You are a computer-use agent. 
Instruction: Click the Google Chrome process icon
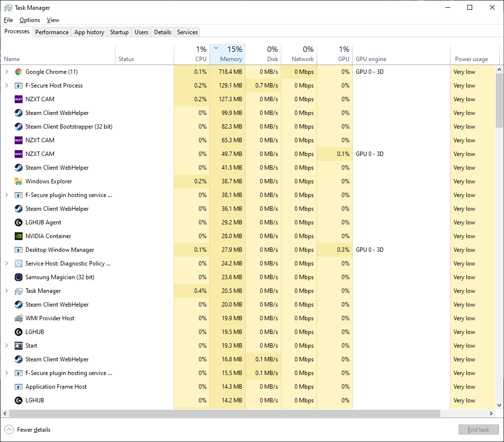(x=19, y=72)
